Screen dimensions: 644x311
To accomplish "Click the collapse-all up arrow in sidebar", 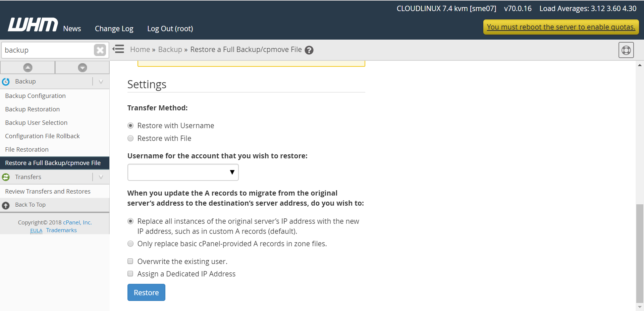I will click(x=28, y=68).
